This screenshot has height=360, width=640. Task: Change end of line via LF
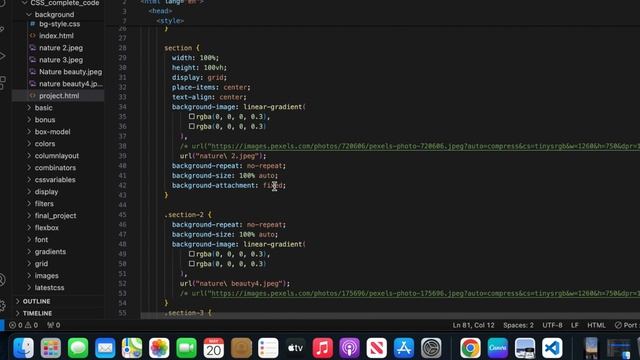[x=574, y=325]
